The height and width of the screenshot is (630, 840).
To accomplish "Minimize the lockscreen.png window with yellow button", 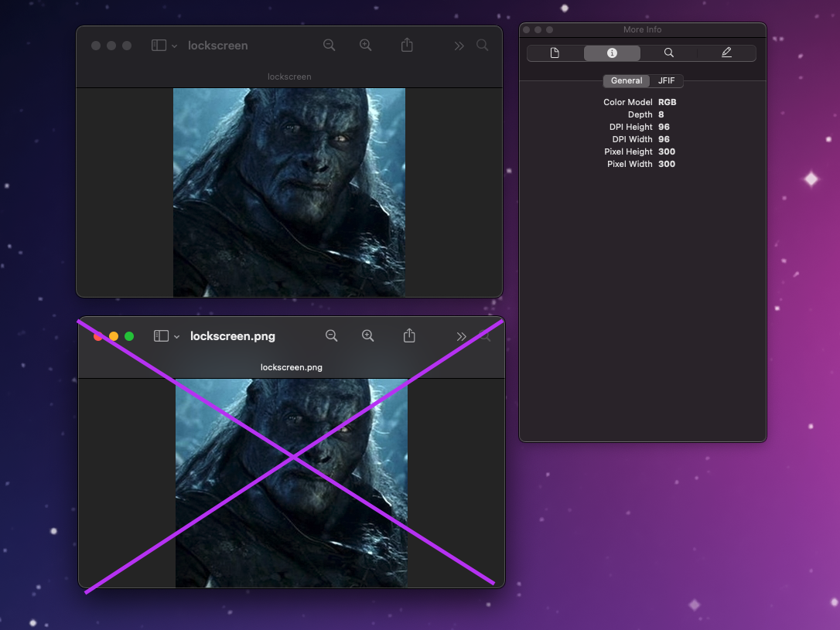I will click(x=114, y=336).
